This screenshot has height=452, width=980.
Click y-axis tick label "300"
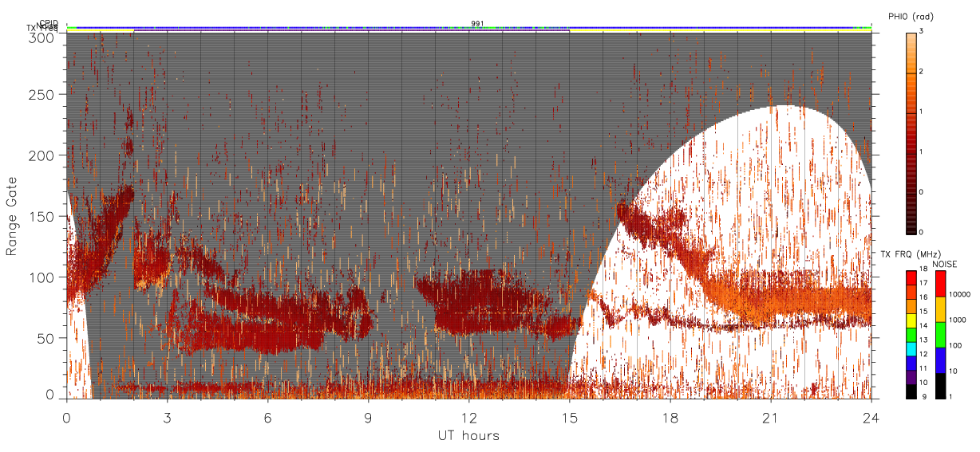coord(43,37)
